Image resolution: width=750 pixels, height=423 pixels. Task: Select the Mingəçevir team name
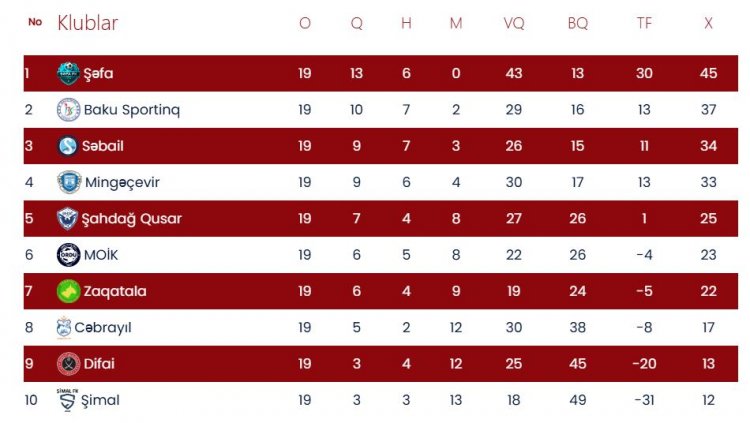121,182
